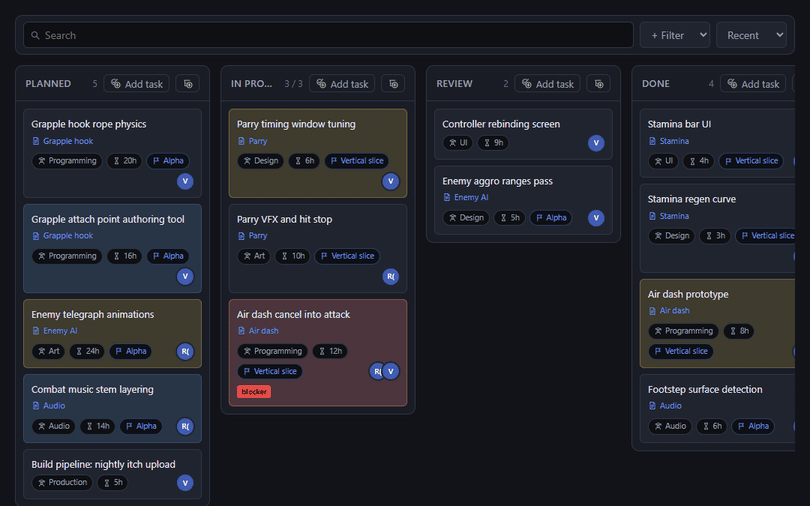Open Enemy AI link on aggro ranges pass

point(465,197)
